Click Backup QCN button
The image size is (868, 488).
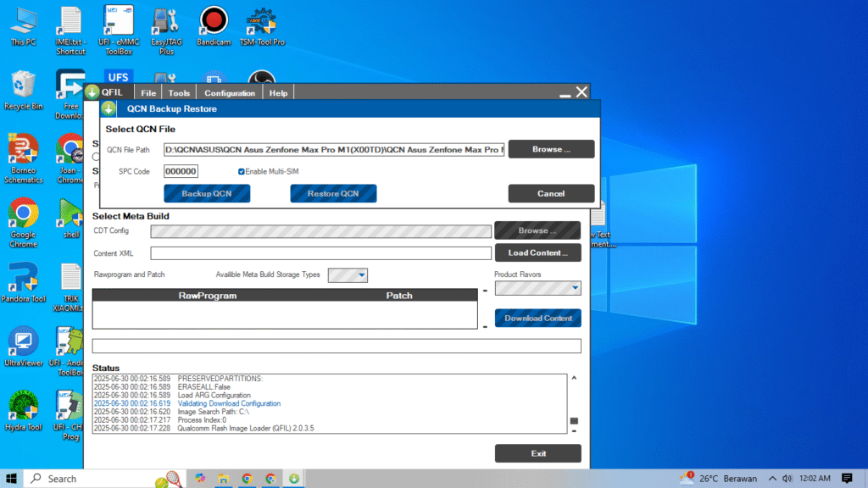coord(207,194)
